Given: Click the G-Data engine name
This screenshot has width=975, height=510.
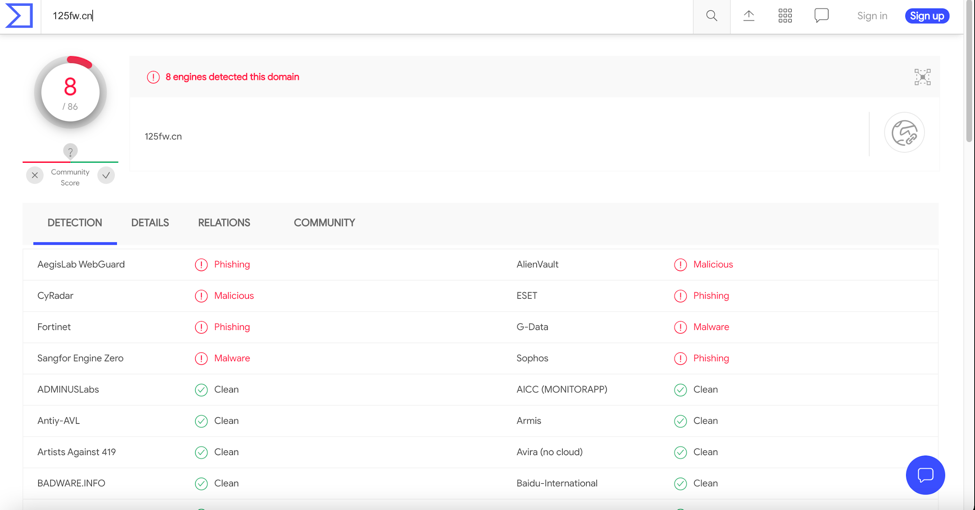Looking at the screenshot, I should click(x=532, y=327).
